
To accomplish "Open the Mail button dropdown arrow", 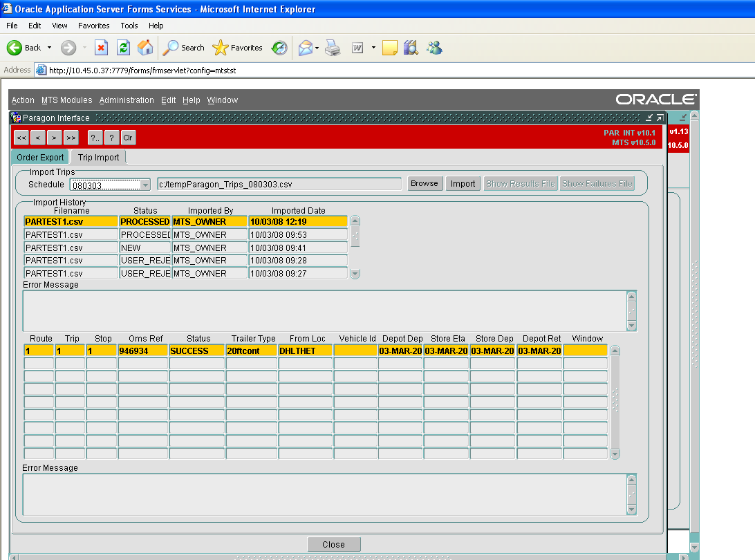I will [317, 48].
